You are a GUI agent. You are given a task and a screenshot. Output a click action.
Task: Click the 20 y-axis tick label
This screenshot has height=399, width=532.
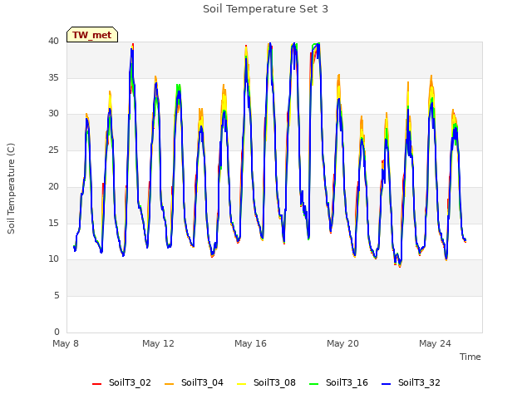point(53,186)
